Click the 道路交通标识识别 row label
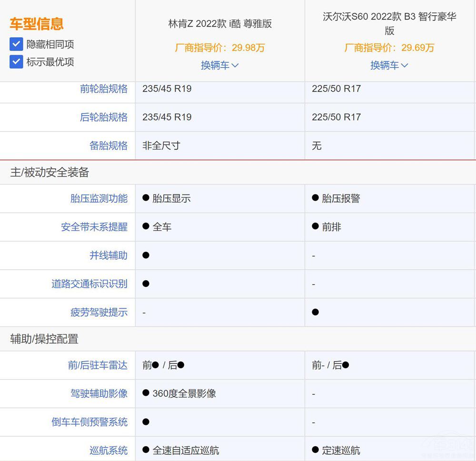 click(89, 284)
